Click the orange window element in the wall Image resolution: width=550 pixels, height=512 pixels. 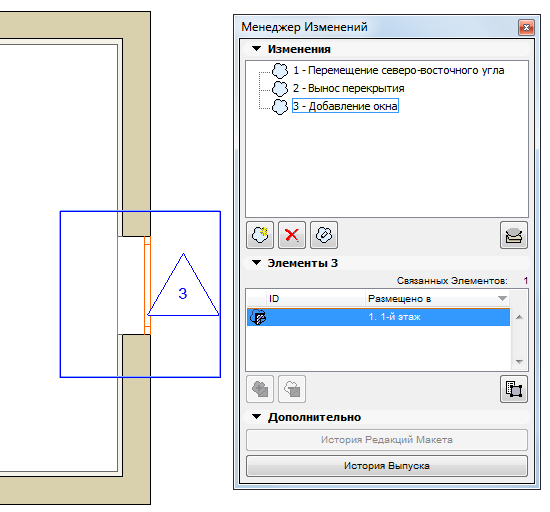pyautogui.click(x=134, y=285)
